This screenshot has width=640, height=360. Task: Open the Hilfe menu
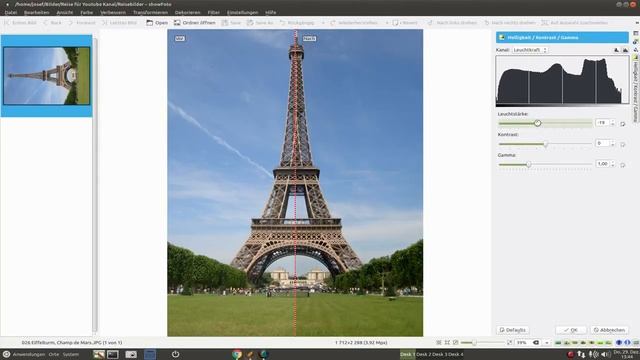click(x=271, y=12)
